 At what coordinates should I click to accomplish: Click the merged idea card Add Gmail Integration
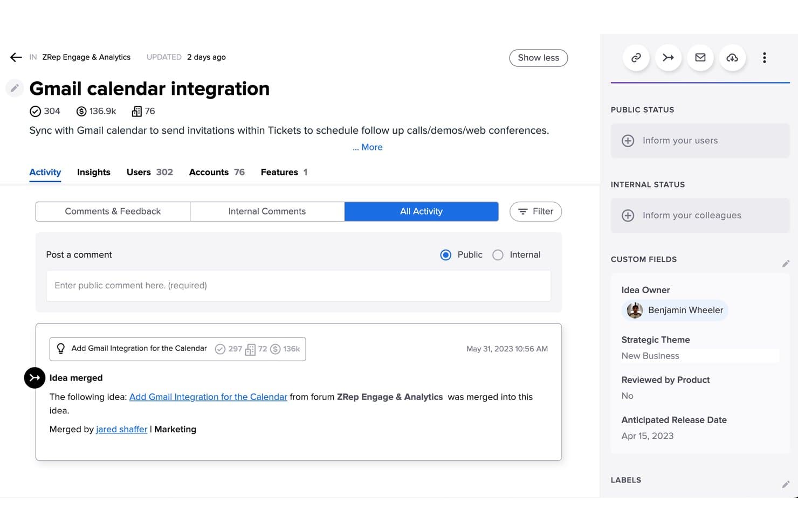pos(177,349)
